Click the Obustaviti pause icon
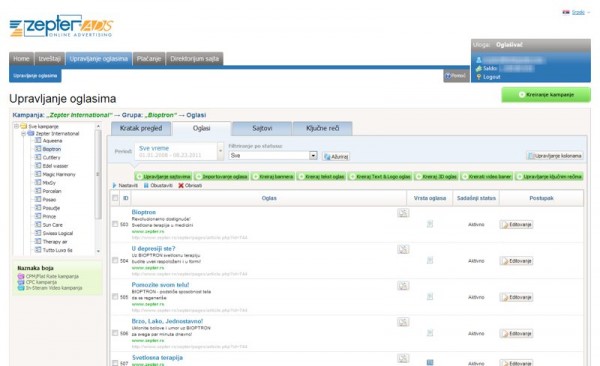 146,185
